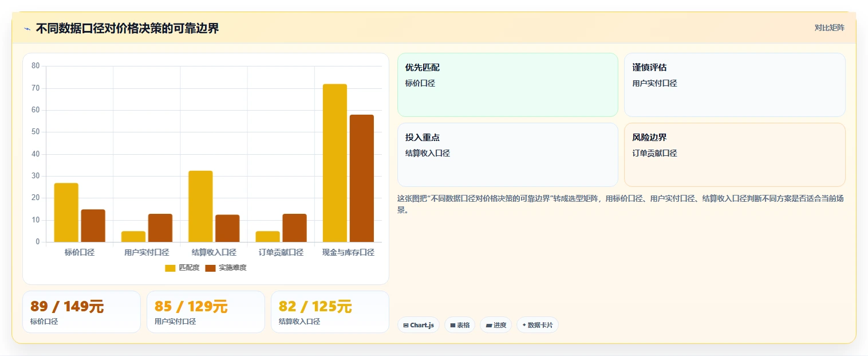Click the 匹配度 bar for 结算收入口径
The image size is (868, 356).
[200, 206]
